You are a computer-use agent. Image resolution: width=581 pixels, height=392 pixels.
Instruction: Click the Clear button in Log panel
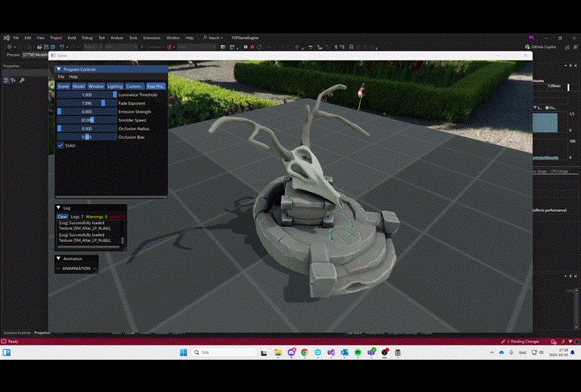click(x=62, y=217)
